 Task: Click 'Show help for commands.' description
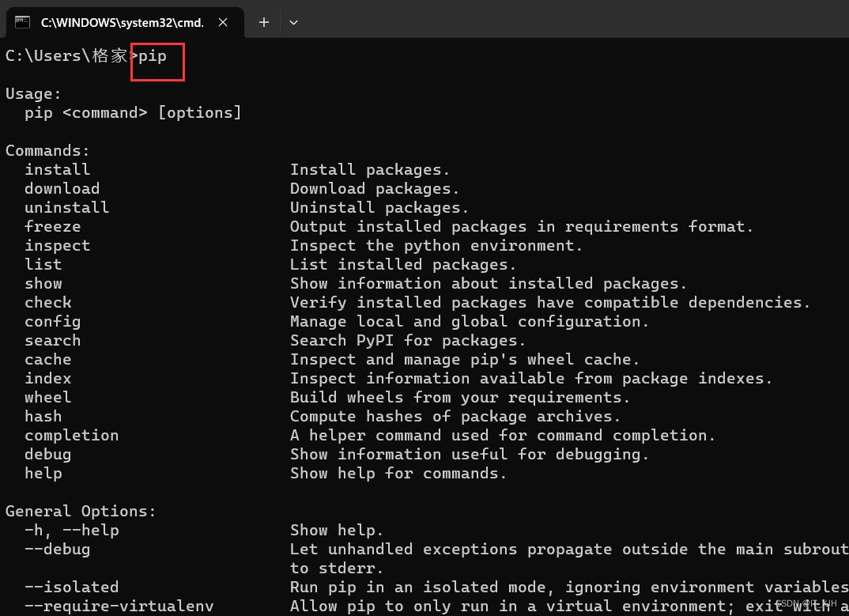click(398, 474)
